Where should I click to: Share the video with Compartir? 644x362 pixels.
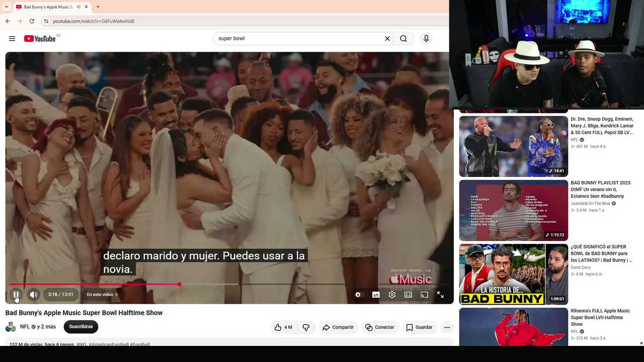338,327
